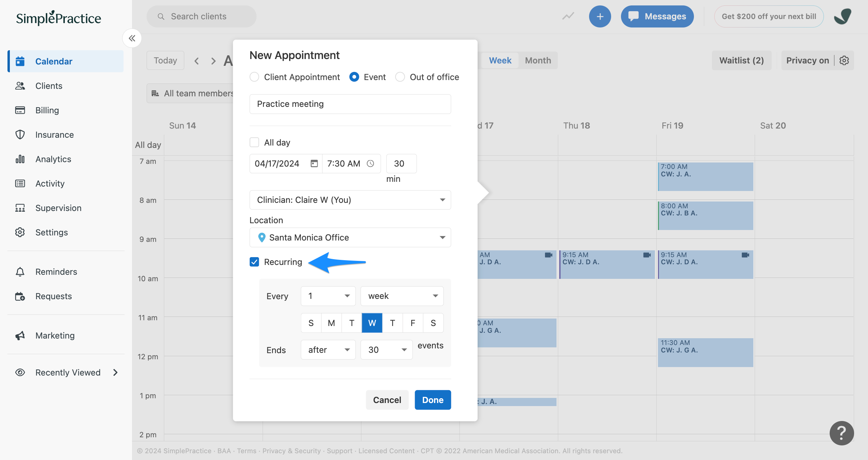Image resolution: width=868 pixels, height=460 pixels.
Task: Open calendar settings gear next to Privacy on
Action: click(844, 60)
